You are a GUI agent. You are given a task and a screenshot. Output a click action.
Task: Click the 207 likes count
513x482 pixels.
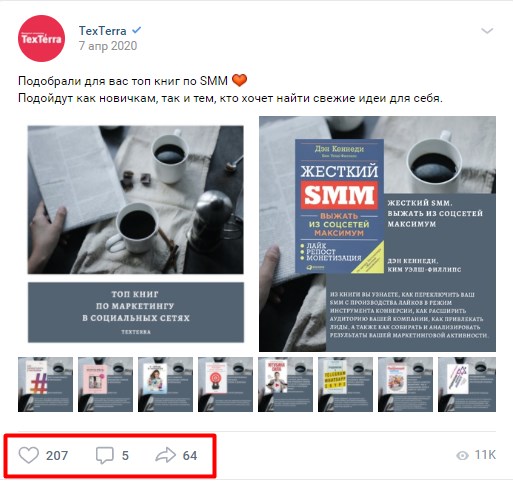57,456
